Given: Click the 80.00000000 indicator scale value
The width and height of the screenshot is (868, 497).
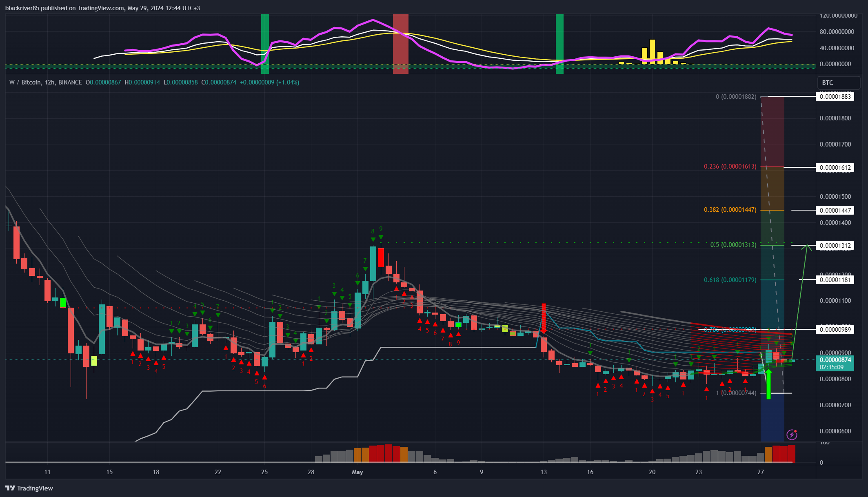Looking at the screenshot, I should click(x=837, y=32).
